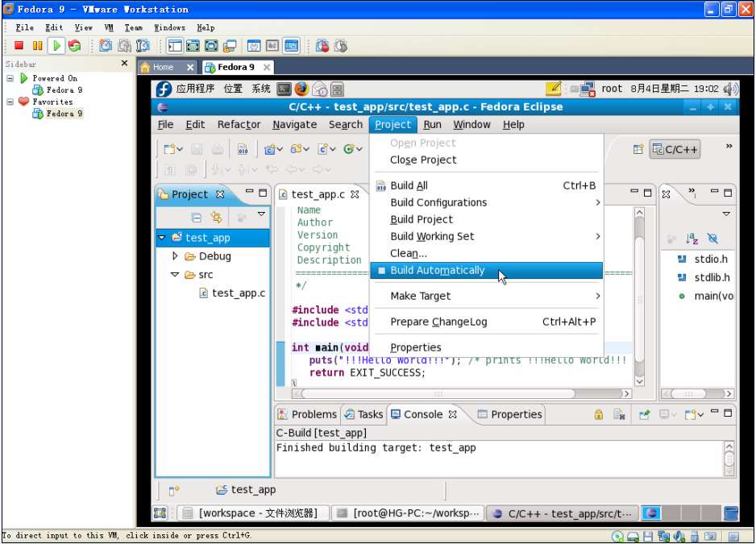Select Fedora 9 under Favorites

coord(58,114)
